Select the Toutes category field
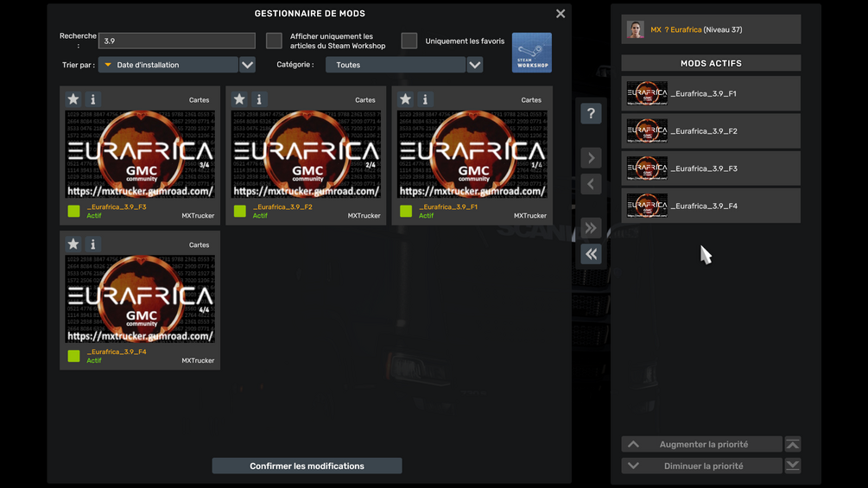The height and width of the screenshot is (488, 868). point(396,65)
